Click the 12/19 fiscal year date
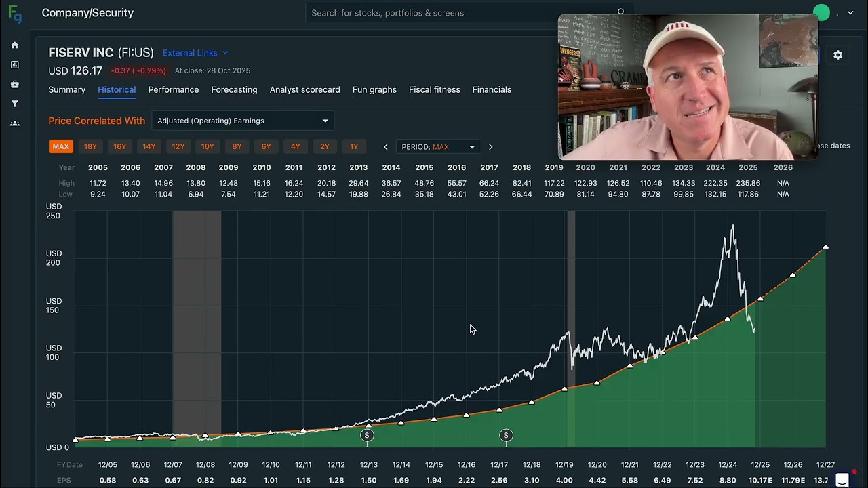The image size is (868, 488). pos(565,465)
